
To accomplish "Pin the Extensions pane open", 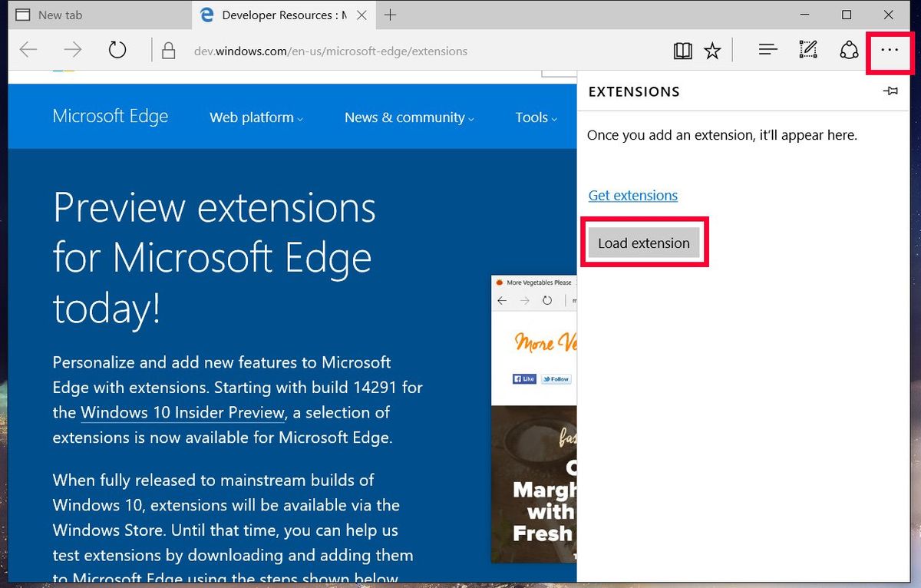I will coord(890,91).
